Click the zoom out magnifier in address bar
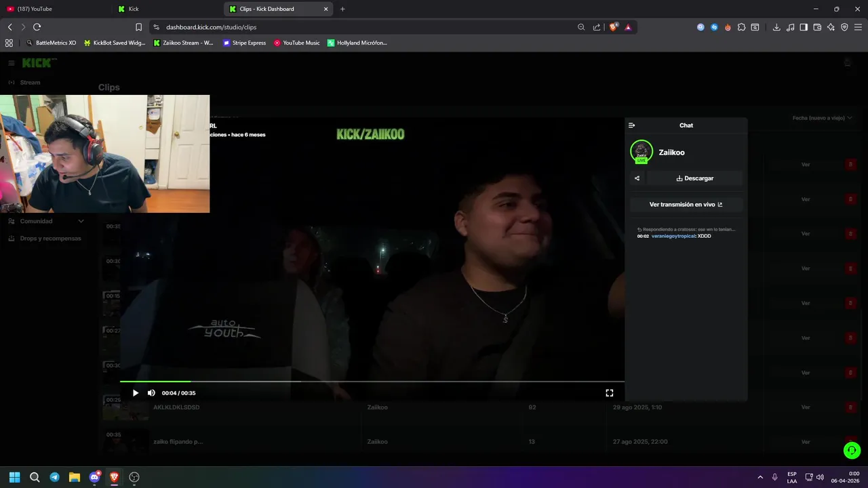The width and height of the screenshot is (868, 488). click(x=581, y=27)
